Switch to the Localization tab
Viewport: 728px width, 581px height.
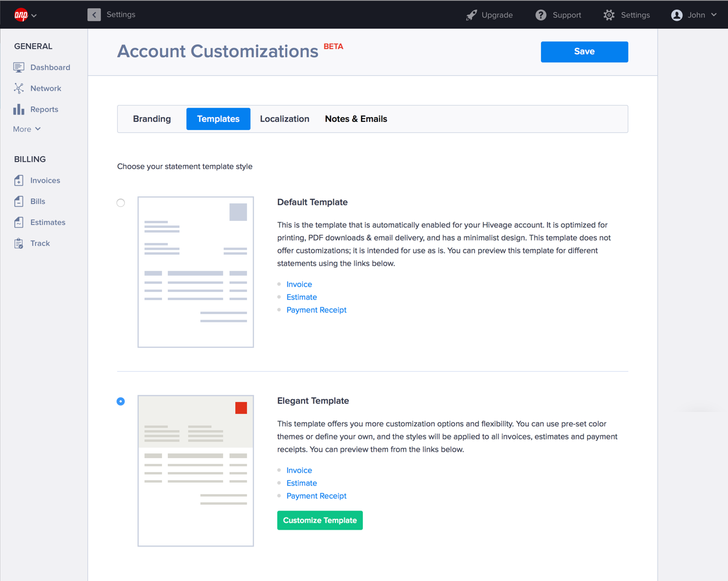pos(284,119)
